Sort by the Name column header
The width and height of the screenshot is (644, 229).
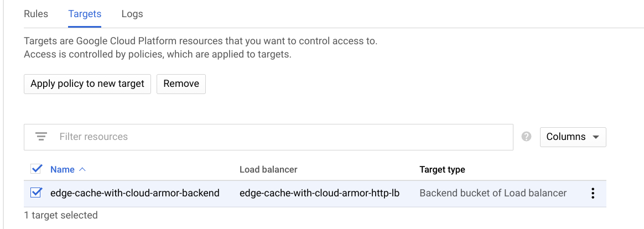[x=62, y=169]
